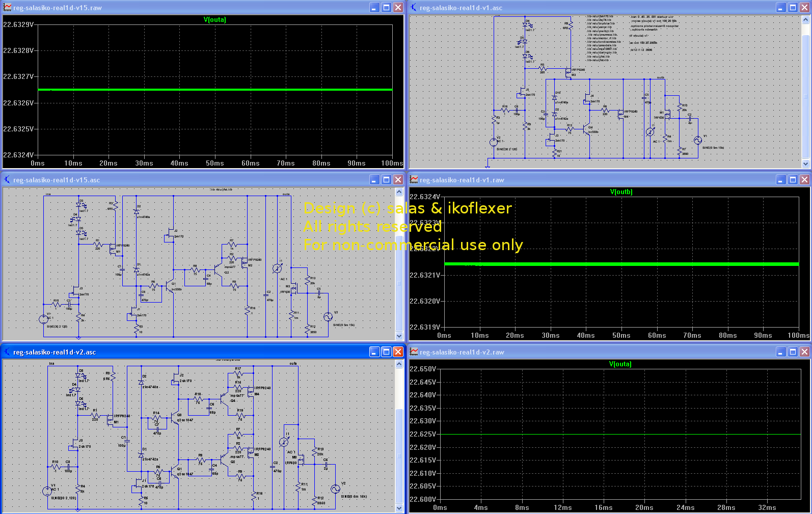
Task: Click V(outa) trace label in v15.raw plot
Action: click(x=214, y=20)
